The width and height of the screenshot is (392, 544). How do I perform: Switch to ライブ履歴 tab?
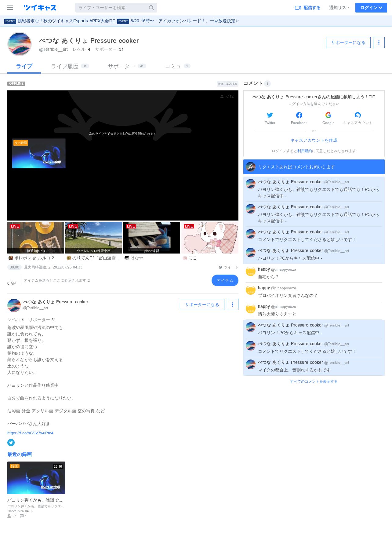pyautogui.click(x=70, y=66)
